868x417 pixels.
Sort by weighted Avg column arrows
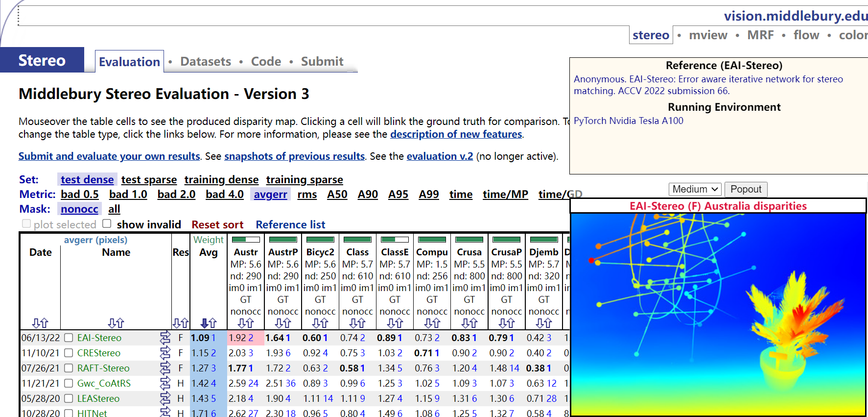pos(209,323)
